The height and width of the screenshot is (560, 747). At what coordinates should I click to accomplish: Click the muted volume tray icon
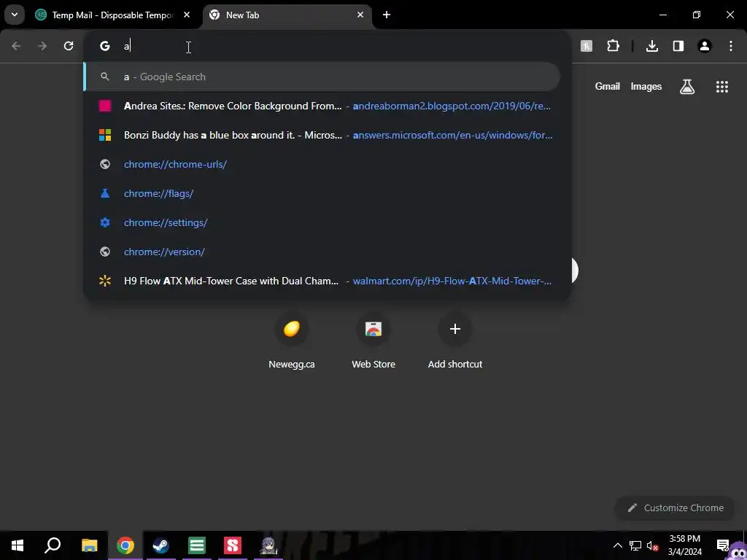(x=653, y=545)
